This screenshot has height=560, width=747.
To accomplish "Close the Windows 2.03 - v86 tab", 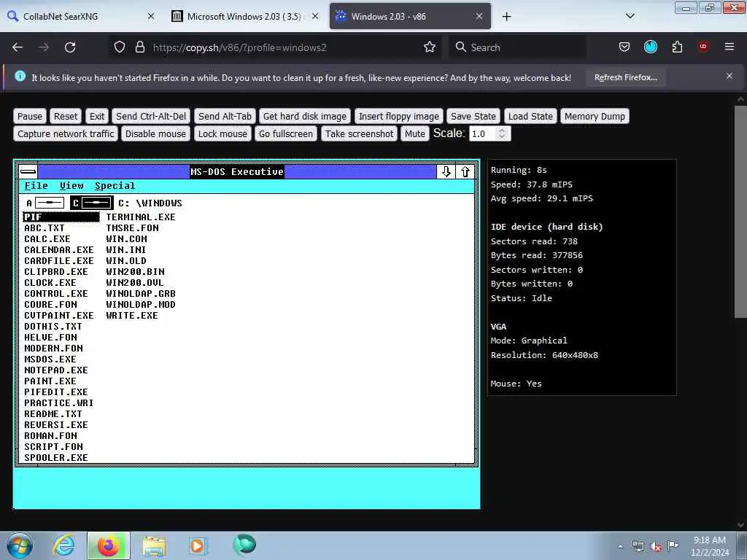I will 479,16.
